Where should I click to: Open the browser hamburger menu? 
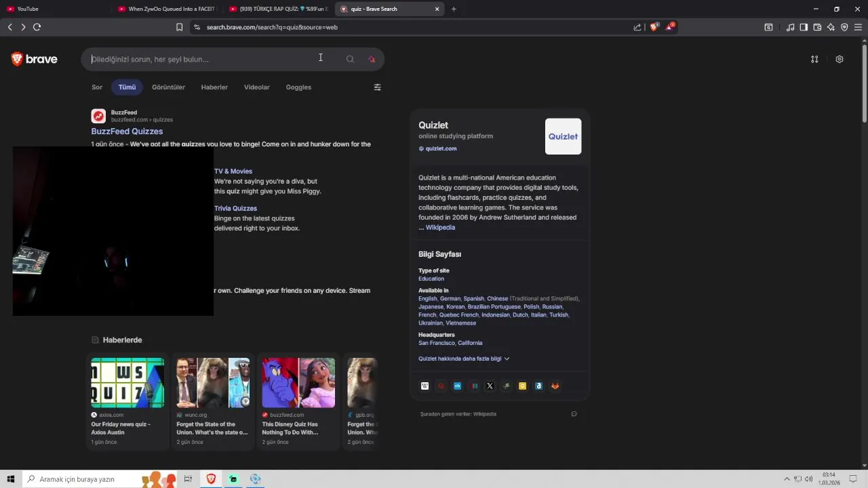pyautogui.click(x=858, y=27)
